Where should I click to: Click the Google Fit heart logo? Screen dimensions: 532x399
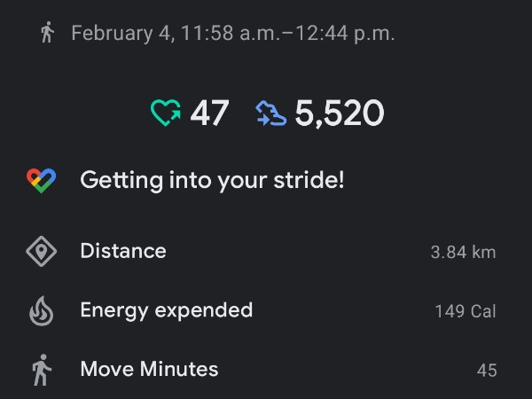tap(41, 181)
